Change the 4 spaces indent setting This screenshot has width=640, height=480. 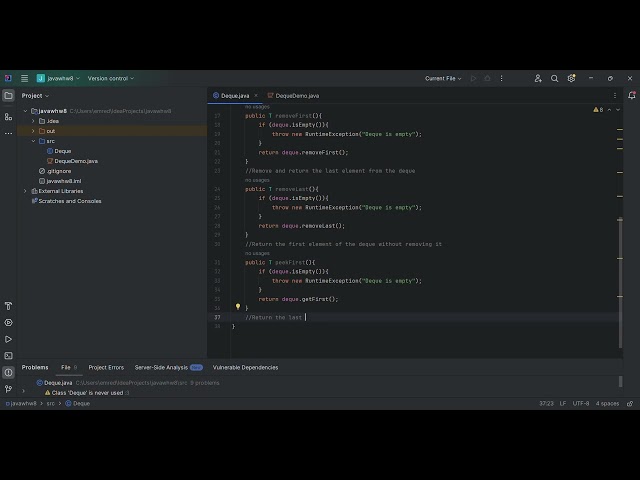(607, 404)
